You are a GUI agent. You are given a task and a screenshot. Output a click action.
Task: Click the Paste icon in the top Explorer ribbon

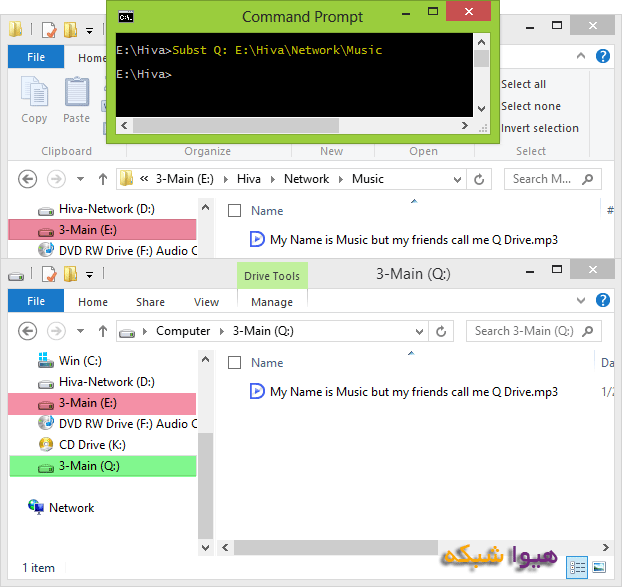(x=77, y=92)
